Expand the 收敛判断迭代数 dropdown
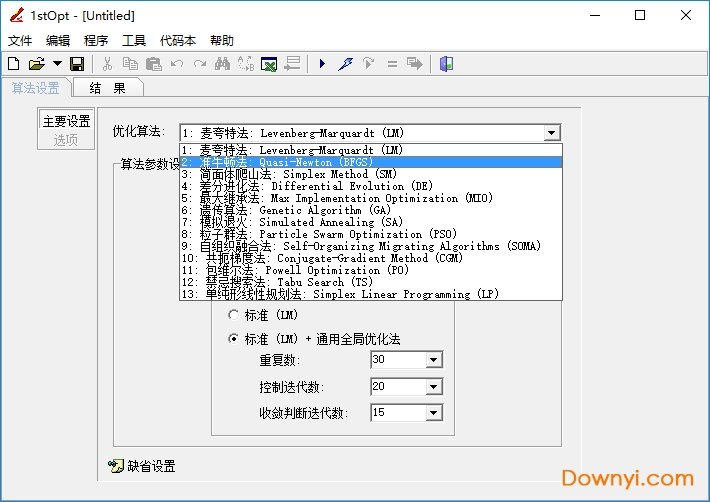Viewport: 710px width, 502px height. (433, 412)
